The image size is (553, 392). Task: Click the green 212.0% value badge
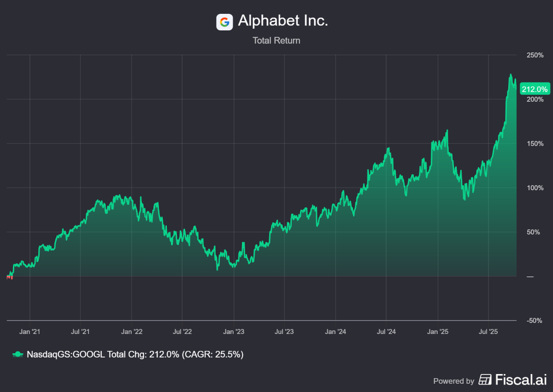(x=534, y=89)
